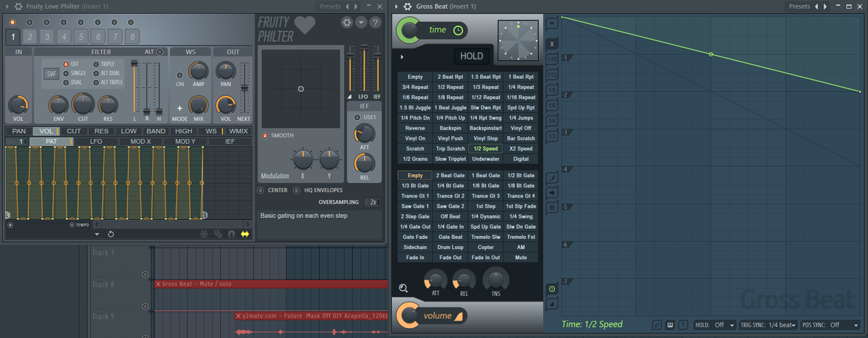The image size is (868, 338).
Task: Open the Philter help question mark
Action: click(x=375, y=22)
